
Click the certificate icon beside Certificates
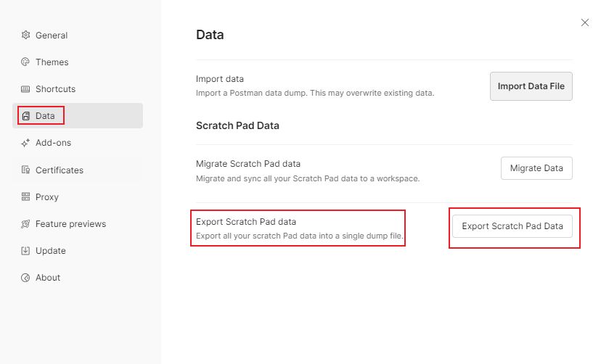point(25,170)
